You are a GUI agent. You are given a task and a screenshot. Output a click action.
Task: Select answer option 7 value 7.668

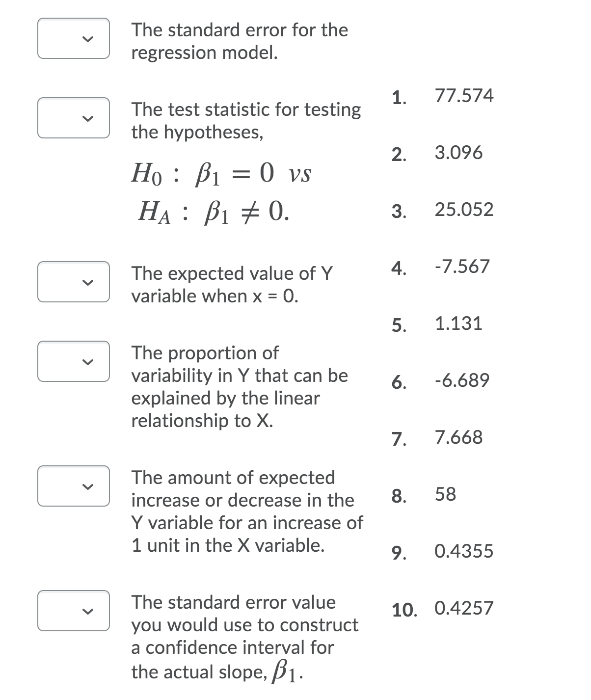click(458, 437)
